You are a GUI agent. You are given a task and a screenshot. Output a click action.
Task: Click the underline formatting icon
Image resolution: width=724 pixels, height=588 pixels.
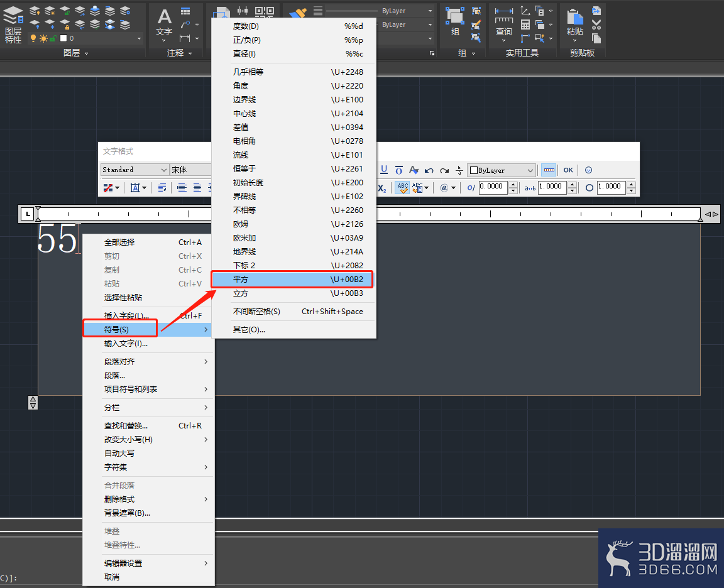[x=384, y=170]
